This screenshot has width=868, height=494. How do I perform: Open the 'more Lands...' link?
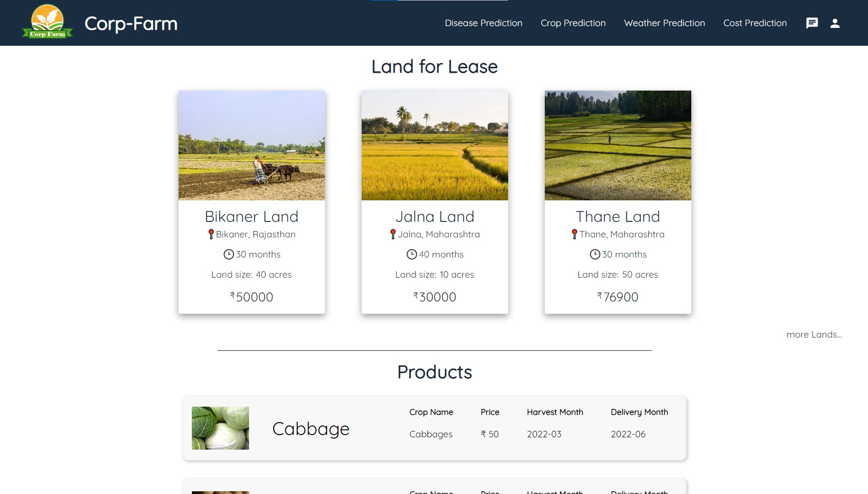pyautogui.click(x=814, y=334)
